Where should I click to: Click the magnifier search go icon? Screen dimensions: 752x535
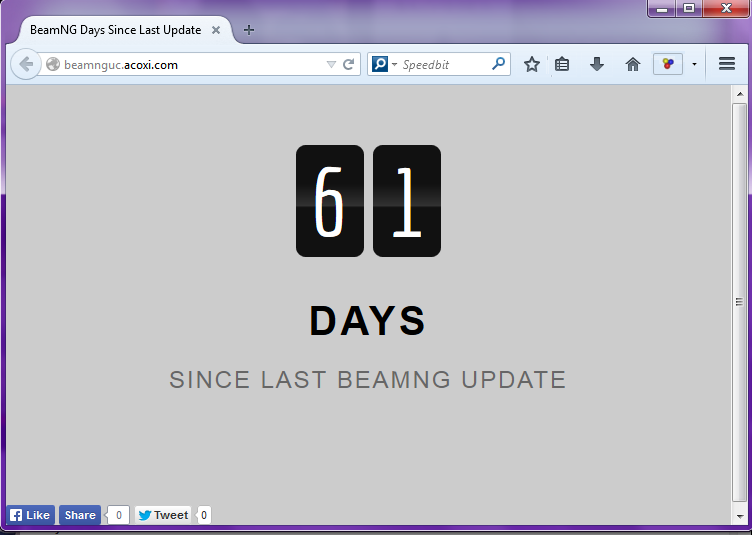point(499,63)
